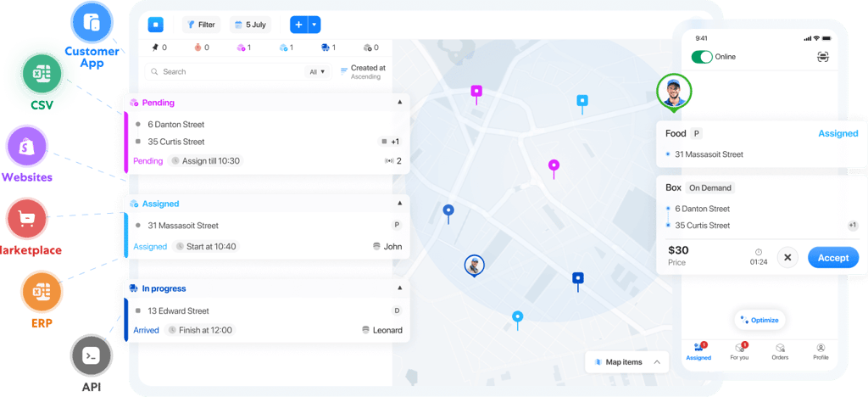Open the Customer App integration icon
868x397 pixels.
(x=92, y=23)
